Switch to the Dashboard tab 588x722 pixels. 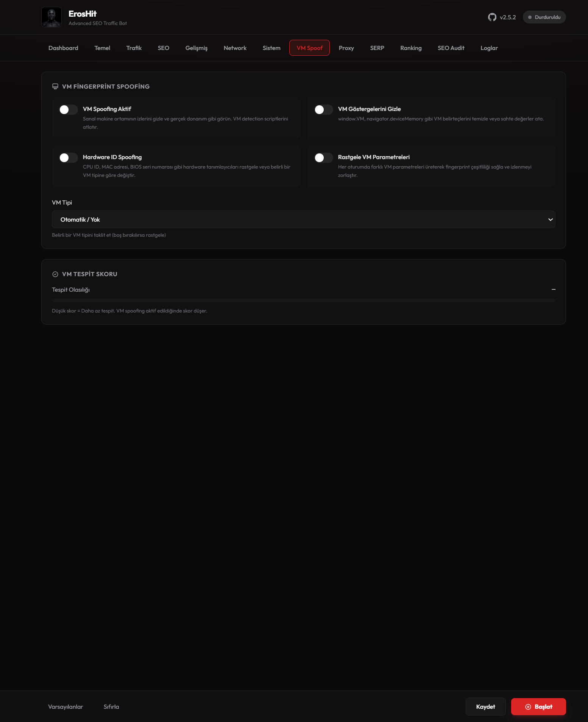[63, 48]
